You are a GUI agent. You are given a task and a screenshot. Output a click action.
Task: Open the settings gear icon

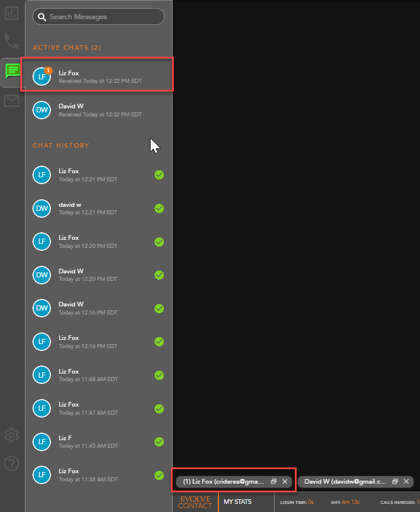[12, 434]
